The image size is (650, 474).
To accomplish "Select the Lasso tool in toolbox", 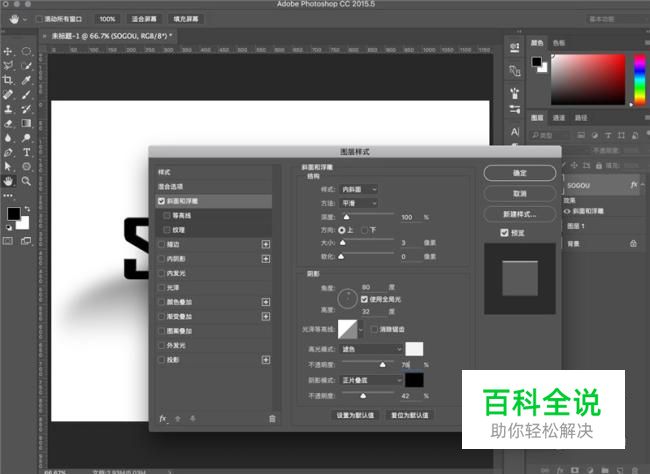I will 8,66.
